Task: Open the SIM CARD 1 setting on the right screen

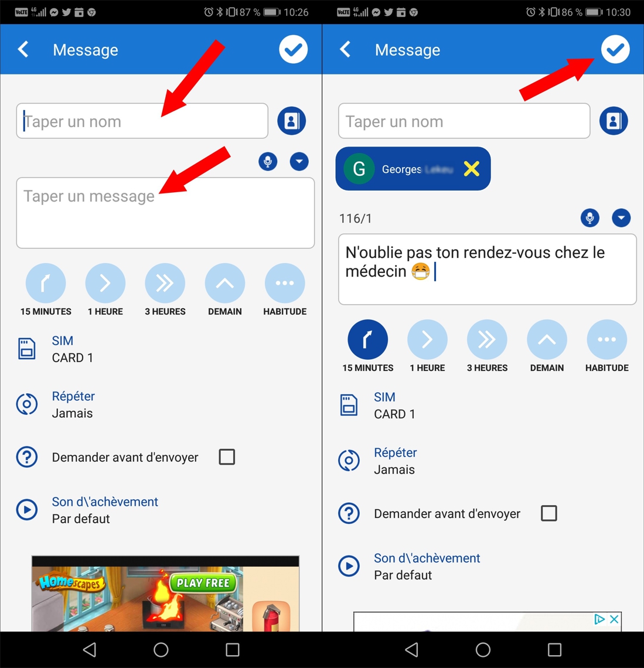Action: (394, 405)
